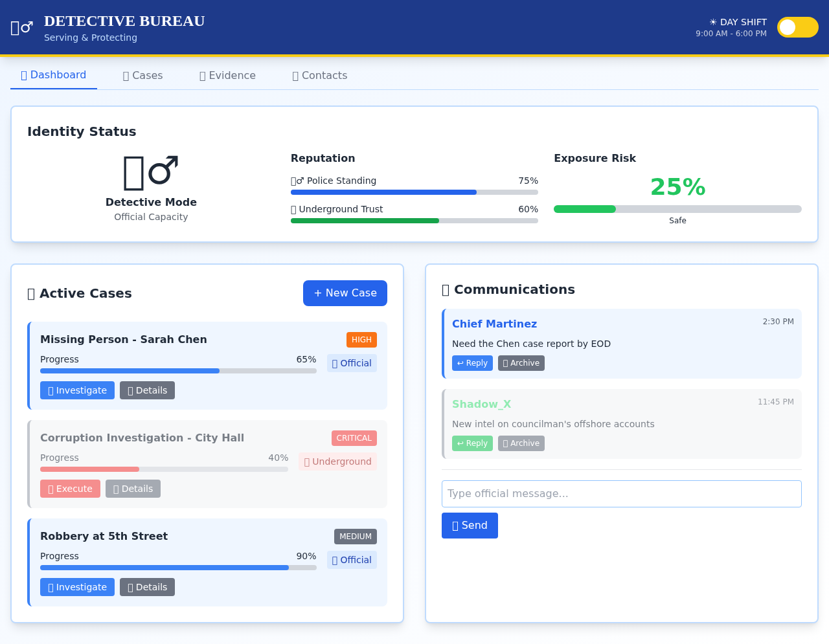Click the official message input field
Viewport: 829px width, 644px height.
(x=621, y=494)
